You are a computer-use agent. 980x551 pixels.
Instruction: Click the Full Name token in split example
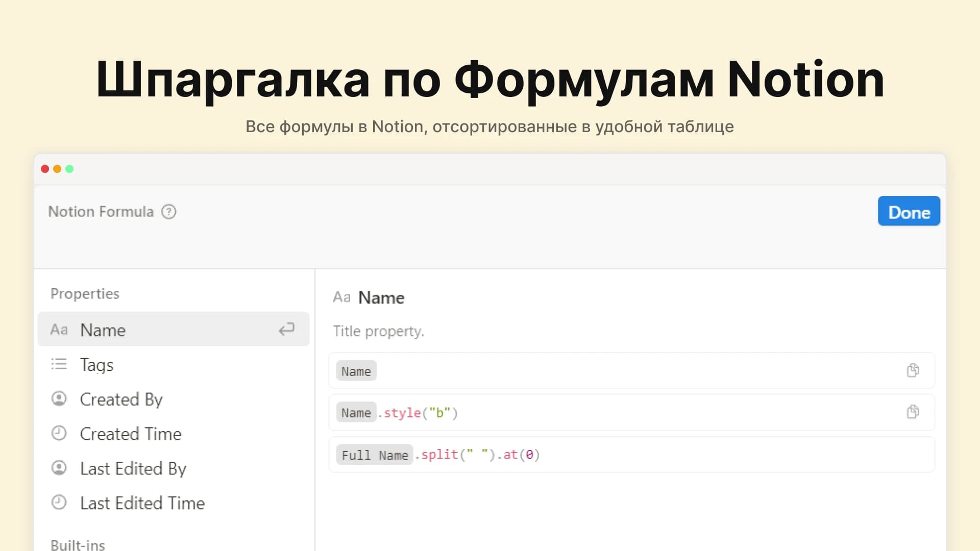375,455
